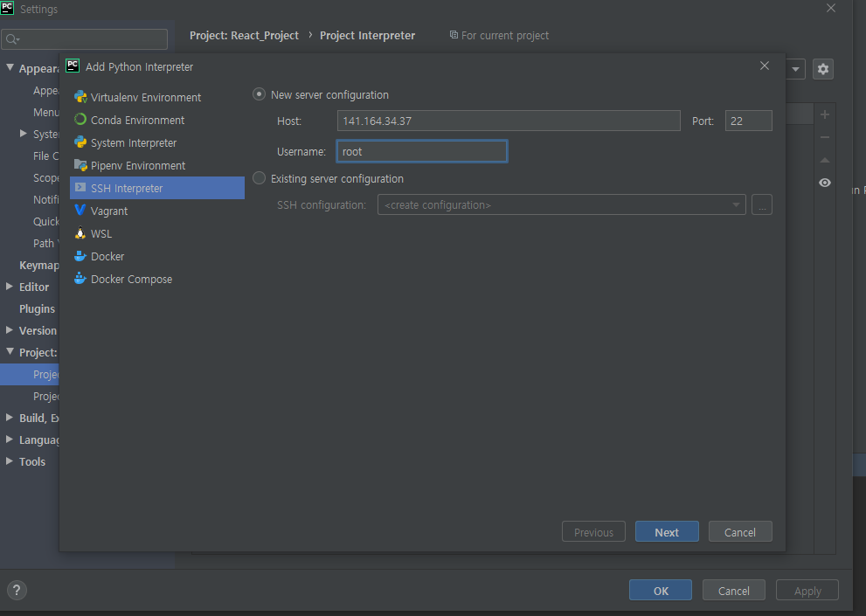Select Virtualenv Environment in the list
866x616 pixels.
click(156, 97)
